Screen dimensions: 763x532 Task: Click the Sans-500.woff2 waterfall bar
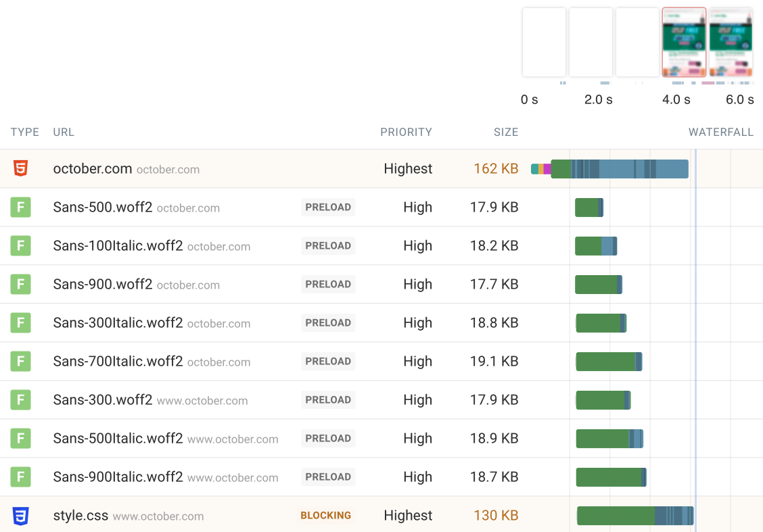pyautogui.click(x=588, y=207)
